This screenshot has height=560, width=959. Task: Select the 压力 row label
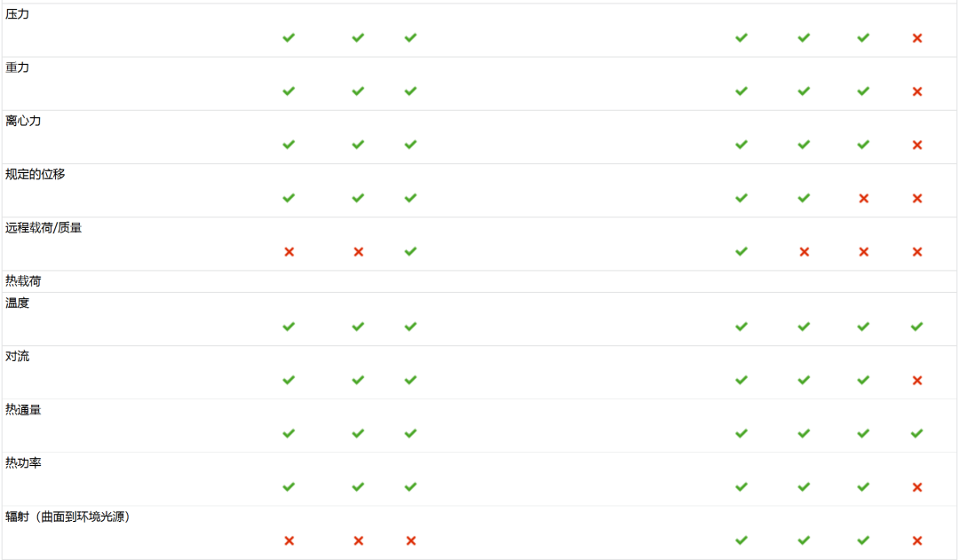click(17, 14)
